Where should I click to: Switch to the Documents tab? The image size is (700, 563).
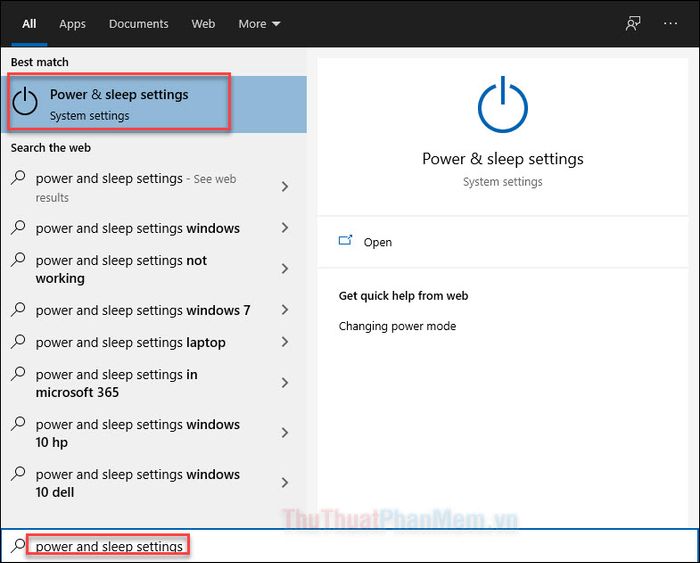click(138, 23)
